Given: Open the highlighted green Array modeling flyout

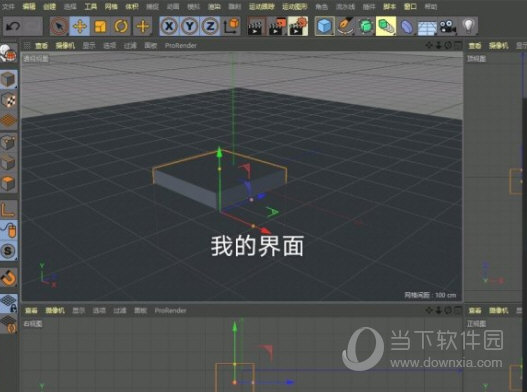Looking at the screenshot, I should pyautogui.click(x=386, y=26).
